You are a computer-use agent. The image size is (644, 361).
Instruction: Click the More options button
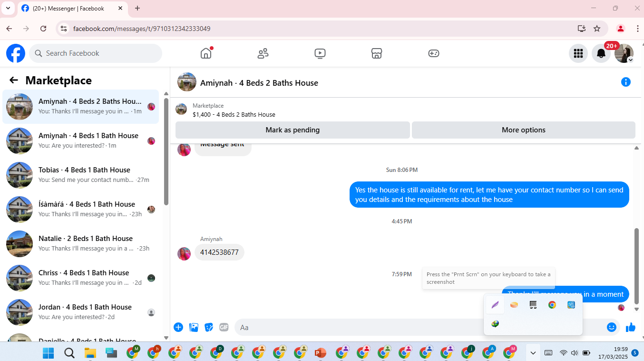pos(524,130)
